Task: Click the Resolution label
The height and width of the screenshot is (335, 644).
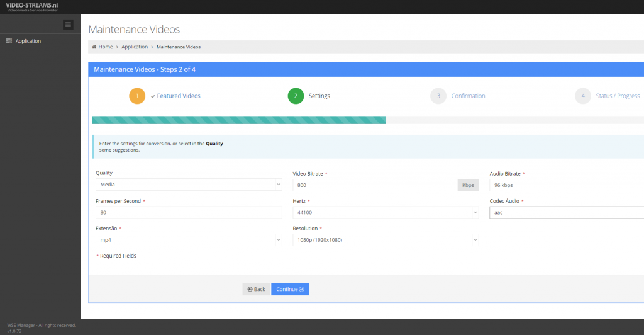Action: [305, 228]
